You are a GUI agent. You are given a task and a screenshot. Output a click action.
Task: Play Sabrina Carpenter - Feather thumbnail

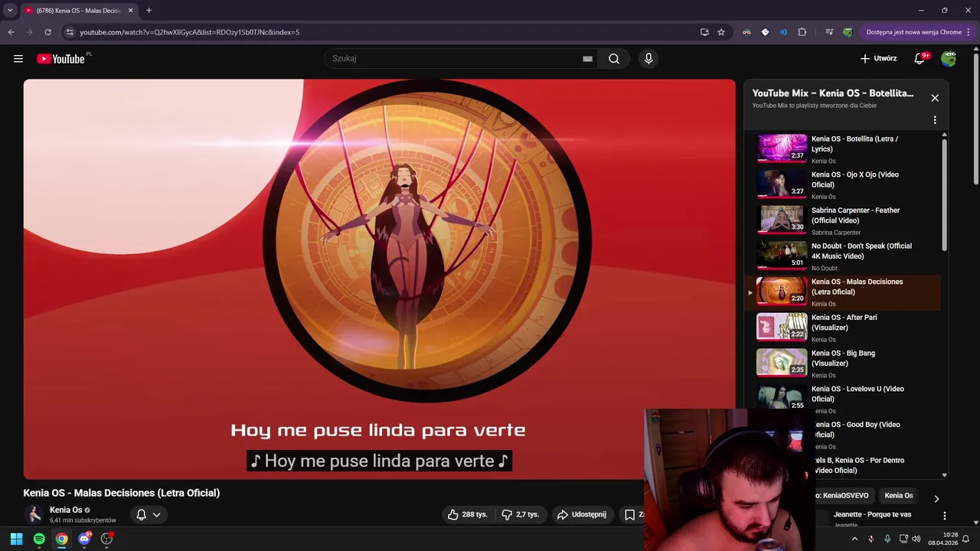[782, 220]
